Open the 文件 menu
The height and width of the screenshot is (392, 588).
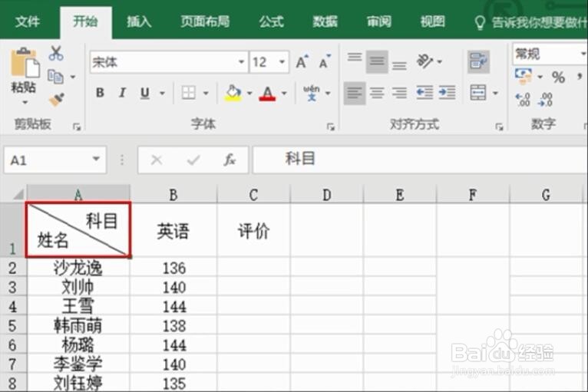pyautogui.click(x=28, y=22)
